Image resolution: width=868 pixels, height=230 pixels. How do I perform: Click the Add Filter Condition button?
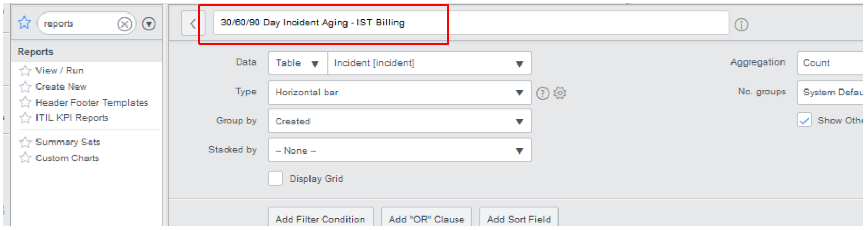coord(320,219)
